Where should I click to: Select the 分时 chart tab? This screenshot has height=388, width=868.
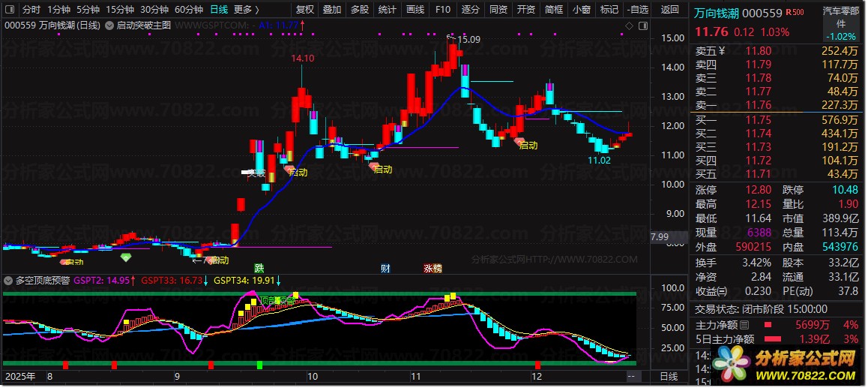click(31, 10)
